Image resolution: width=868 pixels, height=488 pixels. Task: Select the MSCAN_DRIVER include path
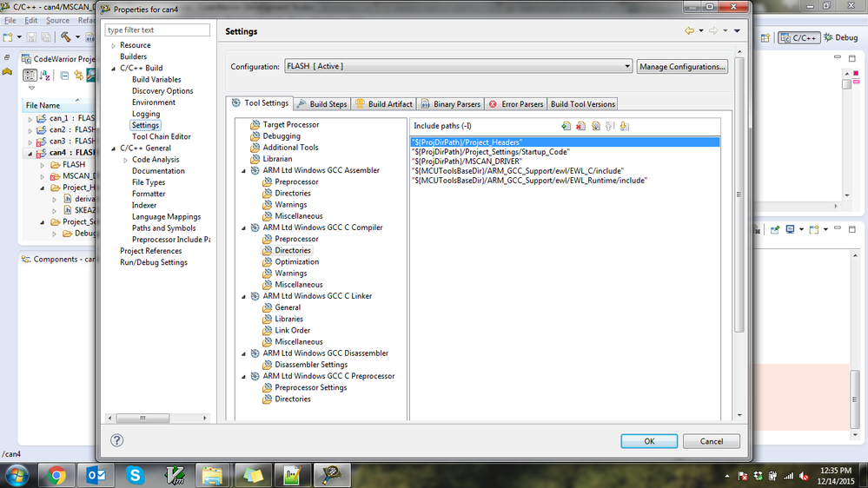565,161
